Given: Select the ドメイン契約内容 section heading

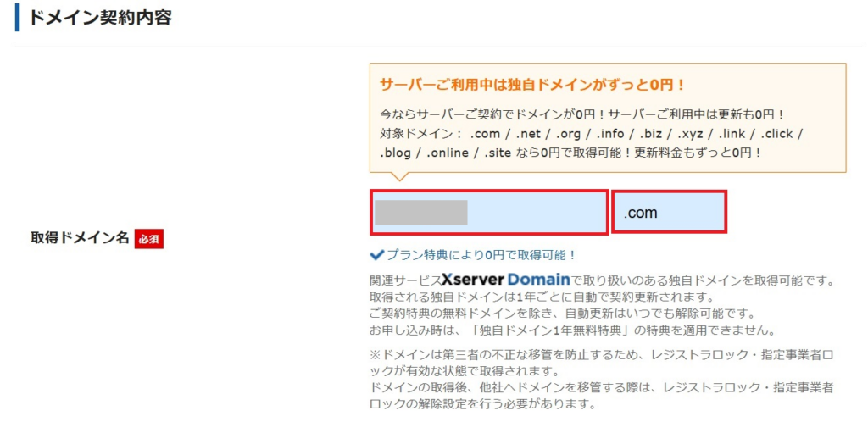Looking at the screenshot, I should 100,17.
